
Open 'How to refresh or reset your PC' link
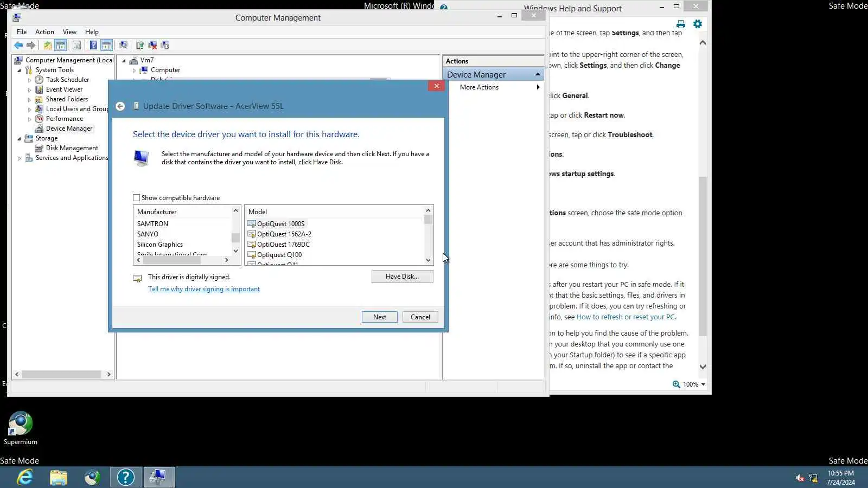click(626, 317)
